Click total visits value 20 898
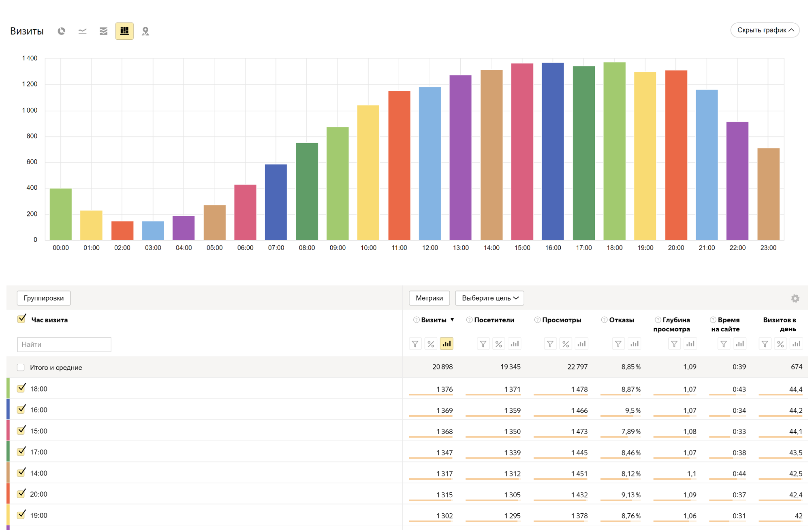Screen dimensions: 812x530 tap(442, 367)
